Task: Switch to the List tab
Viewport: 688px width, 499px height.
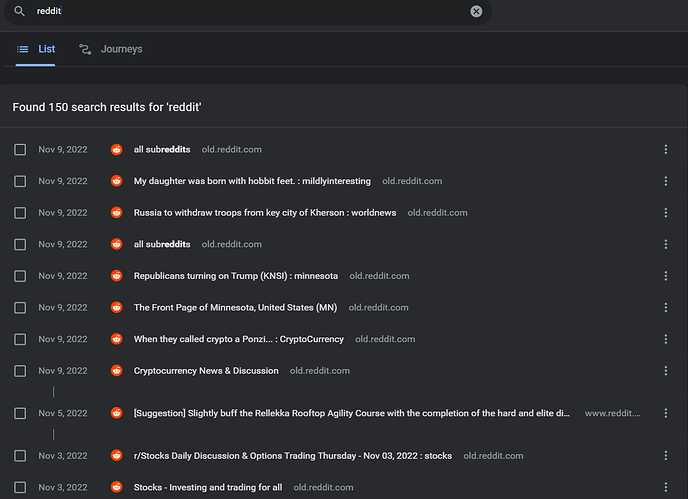Action: click(36, 49)
